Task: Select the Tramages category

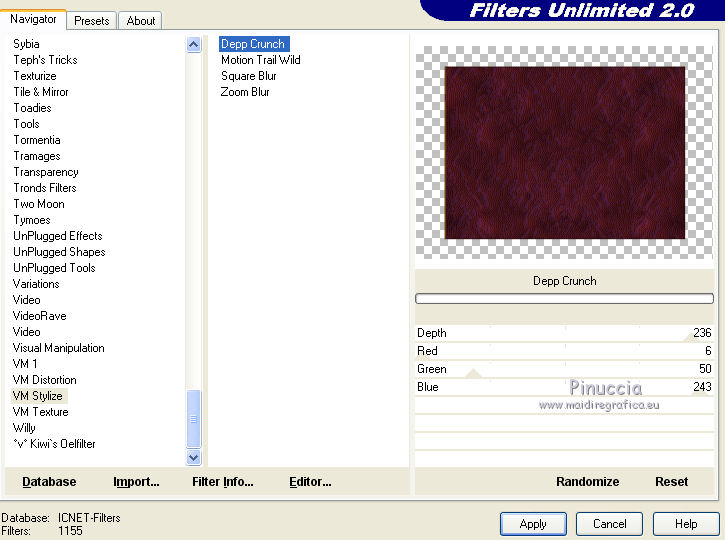Action: click(x=37, y=156)
